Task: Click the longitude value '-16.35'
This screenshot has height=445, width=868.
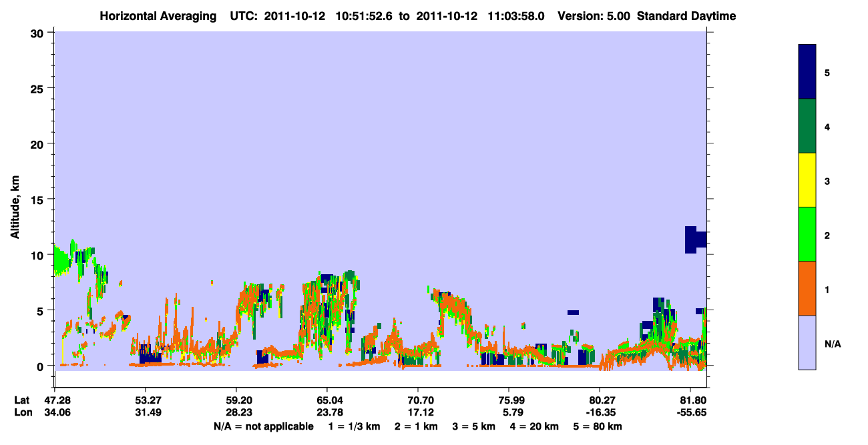Action: [600, 412]
